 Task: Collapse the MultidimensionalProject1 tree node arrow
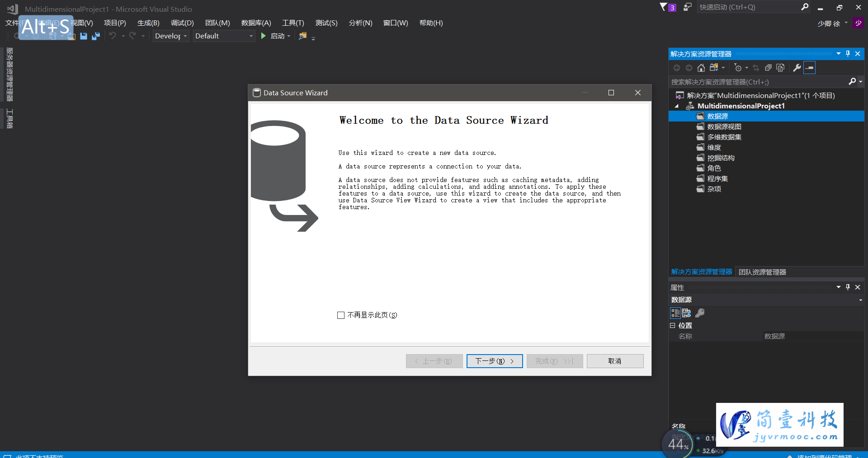(x=677, y=106)
